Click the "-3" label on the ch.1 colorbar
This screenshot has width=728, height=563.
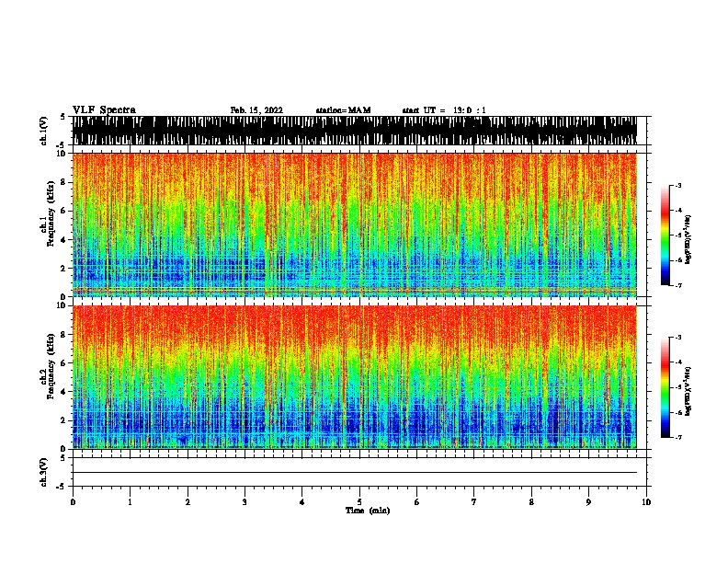pos(678,186)
